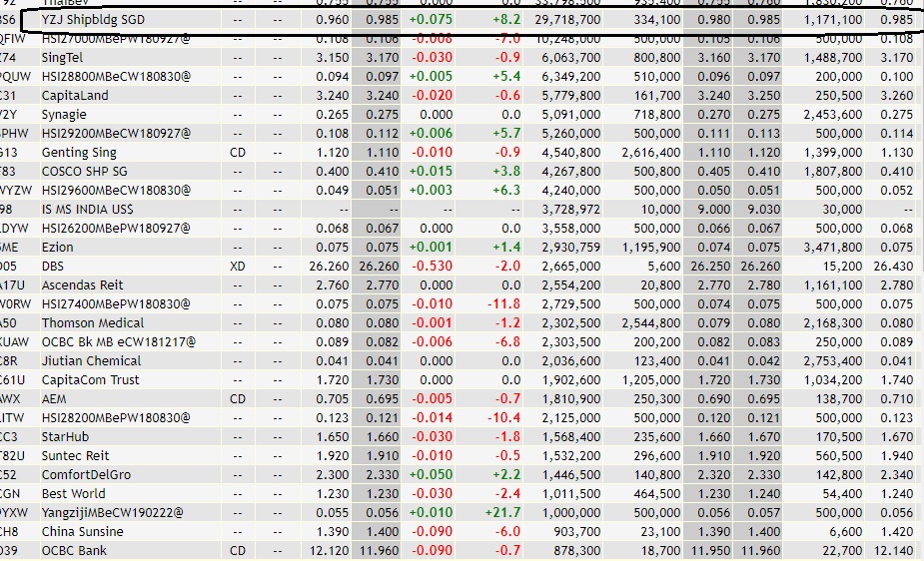Viewport: 924px width, 561px height.
Task: Click CapitaLand volume 5,779,800
Action: point(571,96)
